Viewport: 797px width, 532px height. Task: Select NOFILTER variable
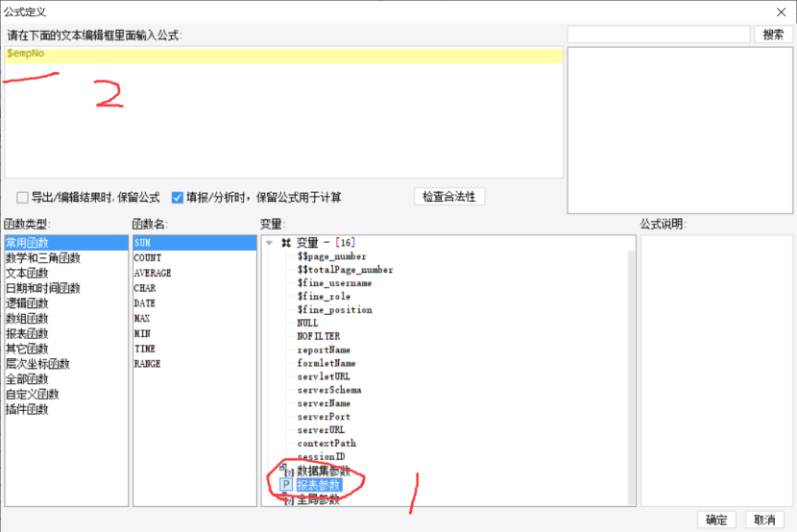319,336
